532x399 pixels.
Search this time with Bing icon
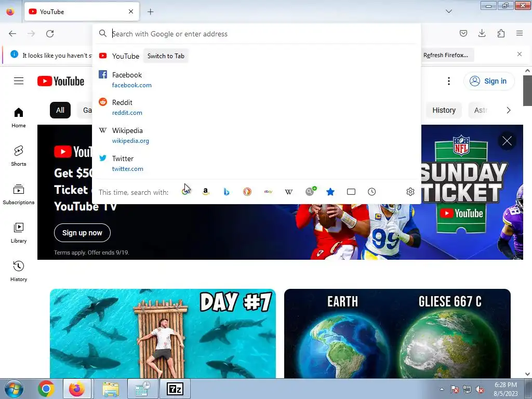[227, 192]
